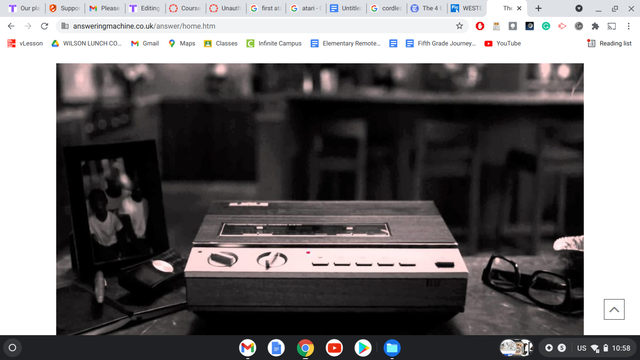Click the answering machine photo
This screenshot has width=640, height=360.
[x=320, y=199]
